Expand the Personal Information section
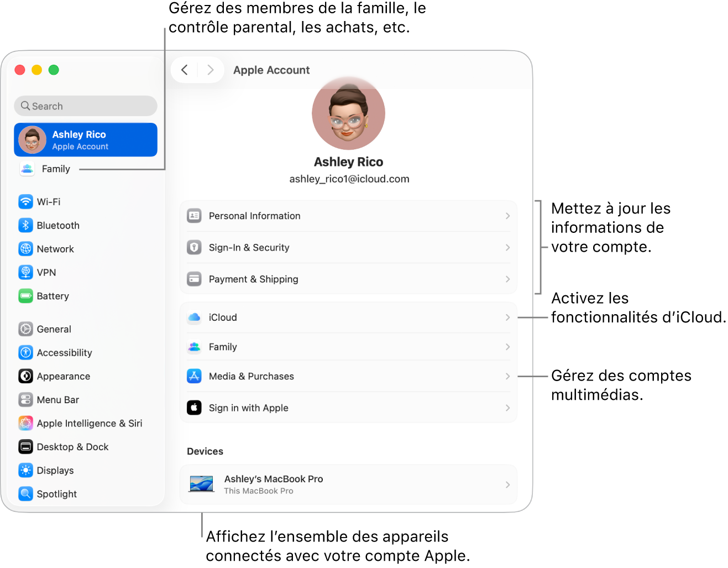The width and height of the screenshot is (728, 568). (x=507, y=216)
